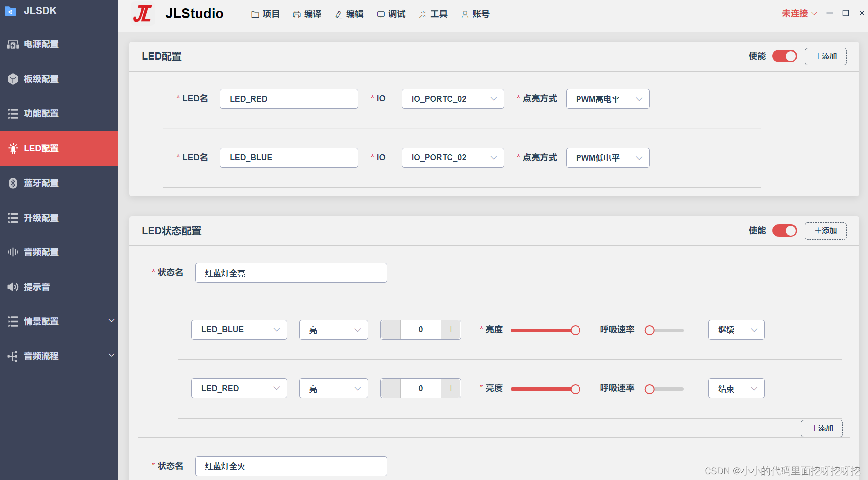Click the LED名 field containing LED_BLUE

pos(289,158)
